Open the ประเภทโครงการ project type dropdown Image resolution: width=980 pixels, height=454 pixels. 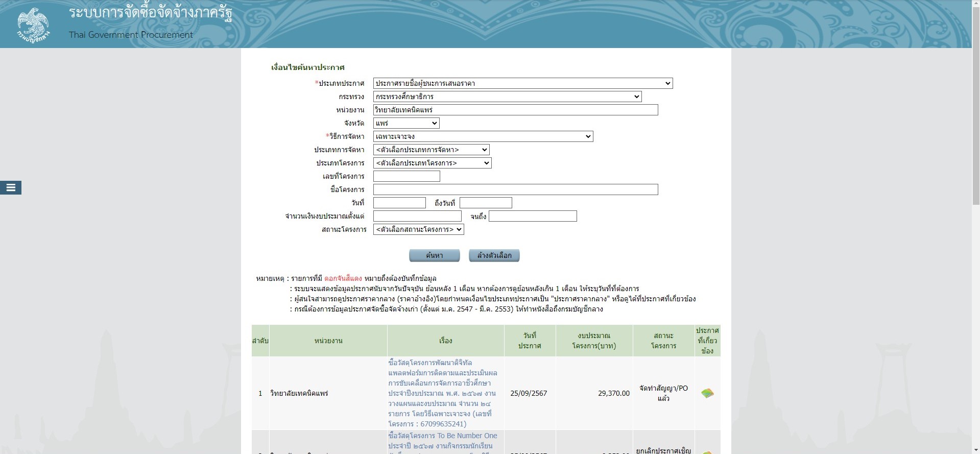click(x=432, y=163)
